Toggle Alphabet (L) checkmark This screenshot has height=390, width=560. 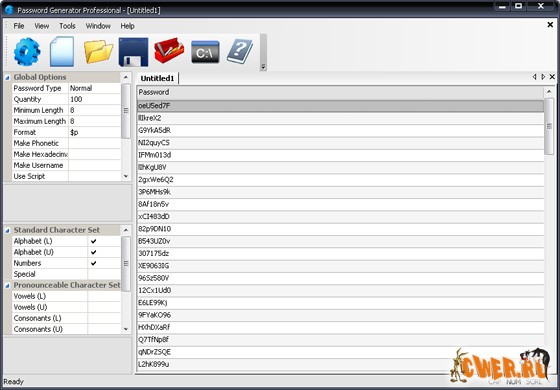pos(94,241)
